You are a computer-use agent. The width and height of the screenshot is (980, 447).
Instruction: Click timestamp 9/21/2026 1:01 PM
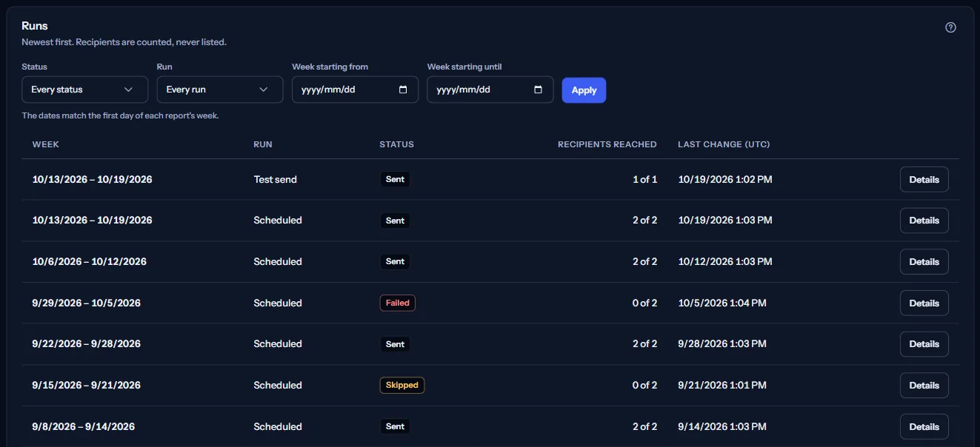tap(722, 385)
